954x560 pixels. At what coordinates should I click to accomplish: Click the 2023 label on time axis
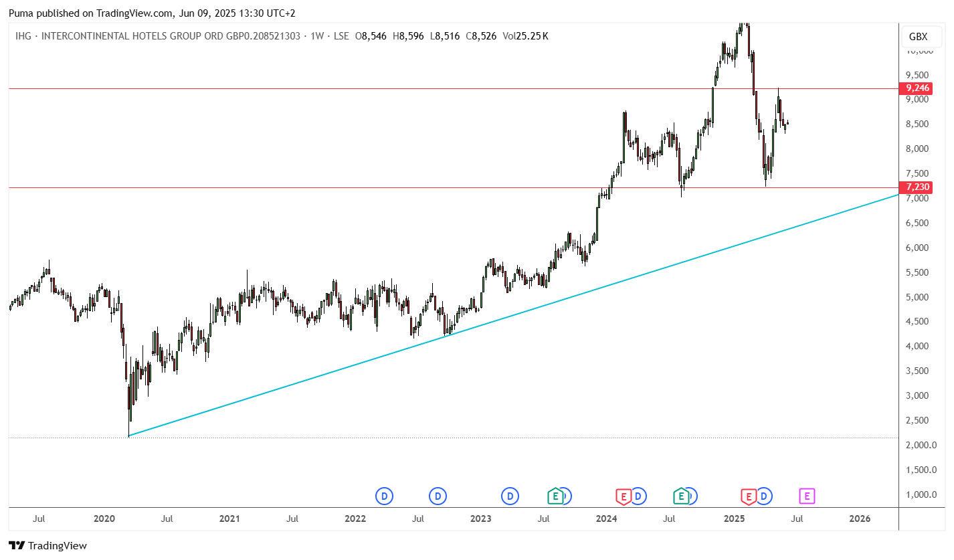tap(481, 519)
